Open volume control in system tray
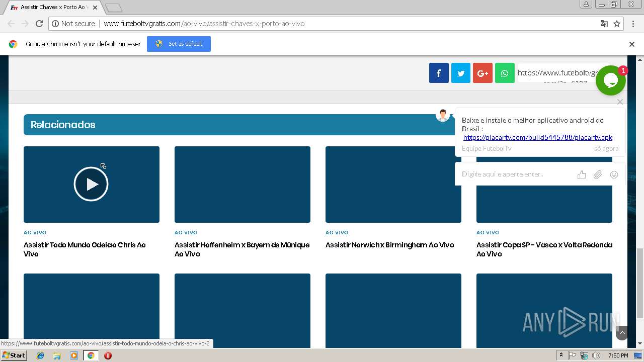 tap(596, 355)
